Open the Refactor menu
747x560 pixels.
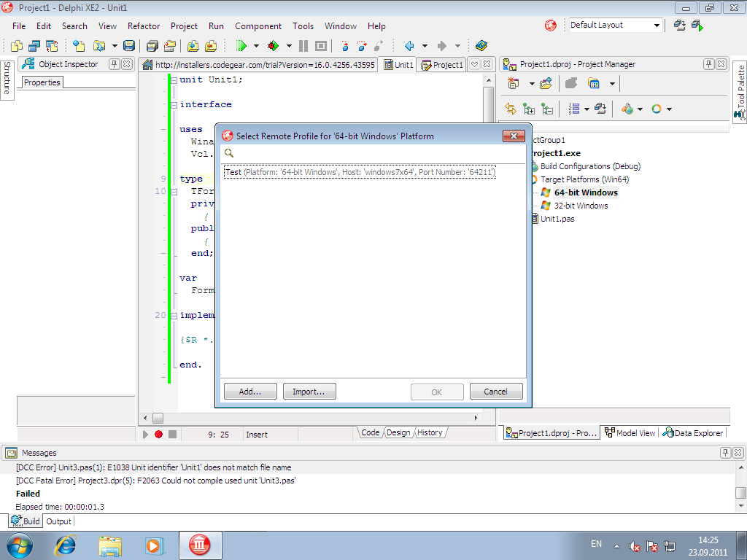pyautogui.click(x=144, y=26)
